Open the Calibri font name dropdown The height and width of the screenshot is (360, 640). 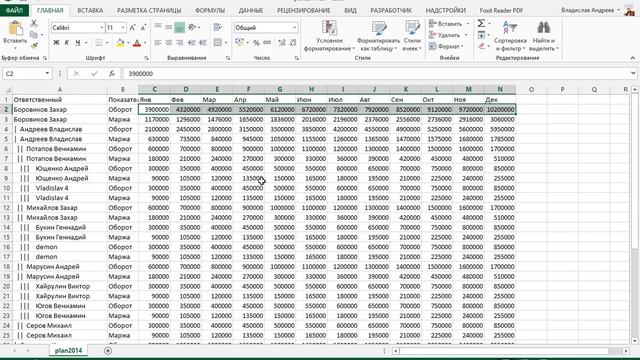pyautogui.click(x=102, y=28)
